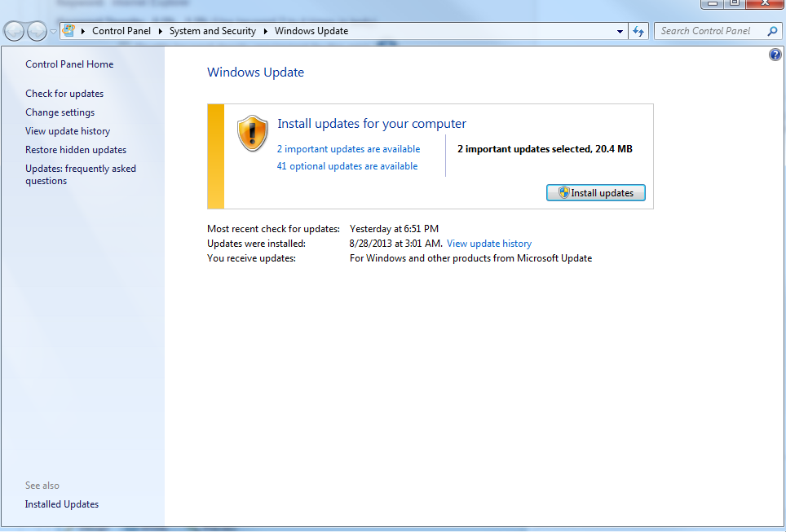Click Restore hidden updates link

click(x=76, y=150)
